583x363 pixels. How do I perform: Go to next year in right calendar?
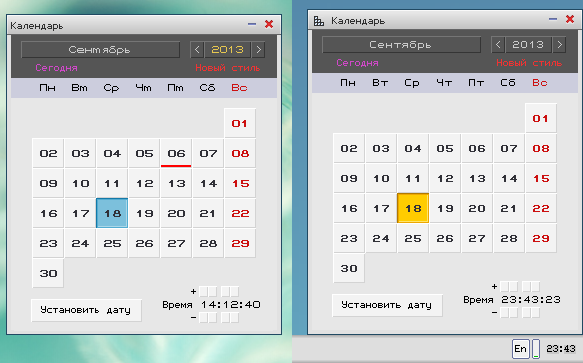pyautogui.click(x=559, y=45)
